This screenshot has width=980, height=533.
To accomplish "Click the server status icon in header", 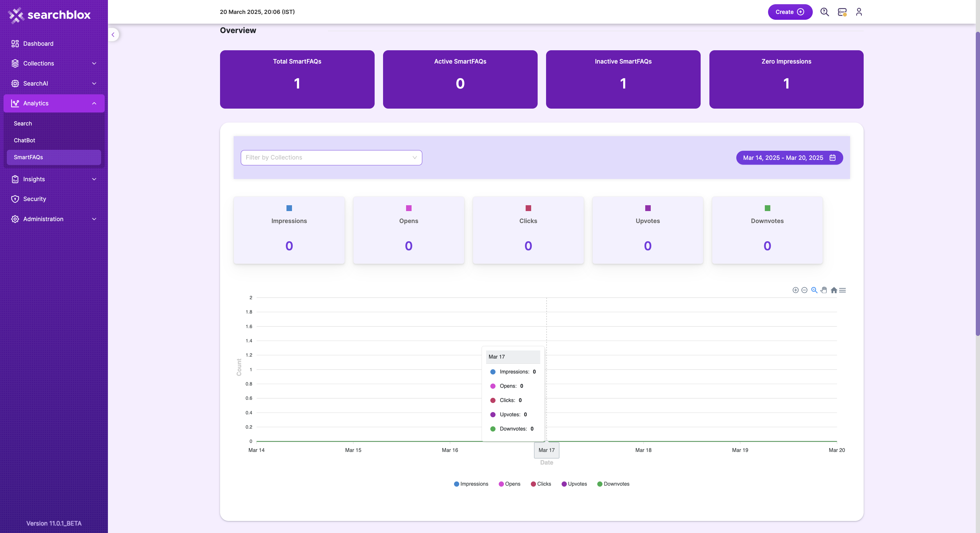I will pos(842,12).
